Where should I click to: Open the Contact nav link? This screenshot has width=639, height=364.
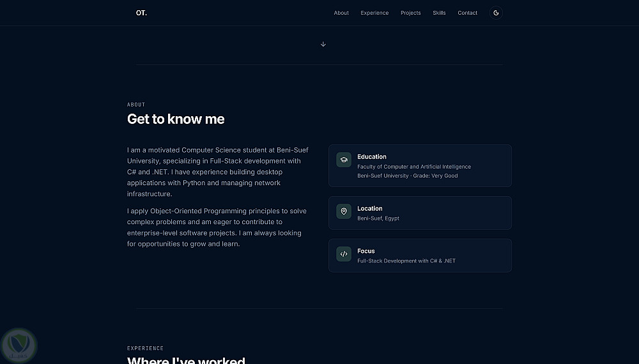(x=467, y=13)
